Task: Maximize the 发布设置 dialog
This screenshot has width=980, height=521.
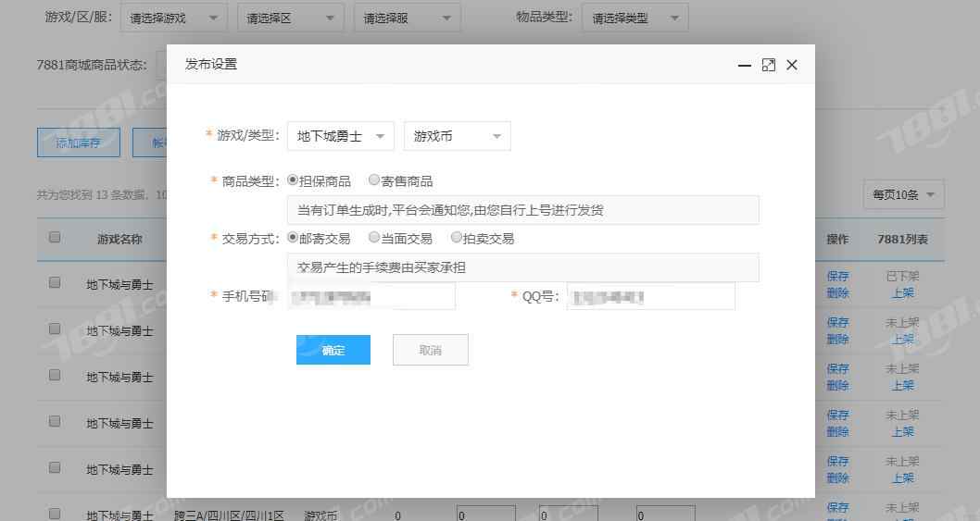Action: point(768,65)
